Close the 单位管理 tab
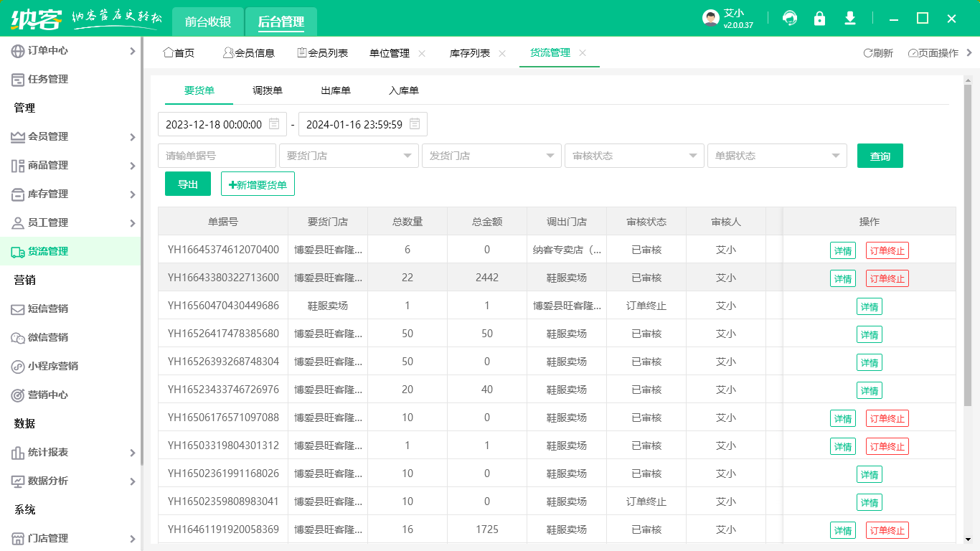 click(x=422, y=53)
